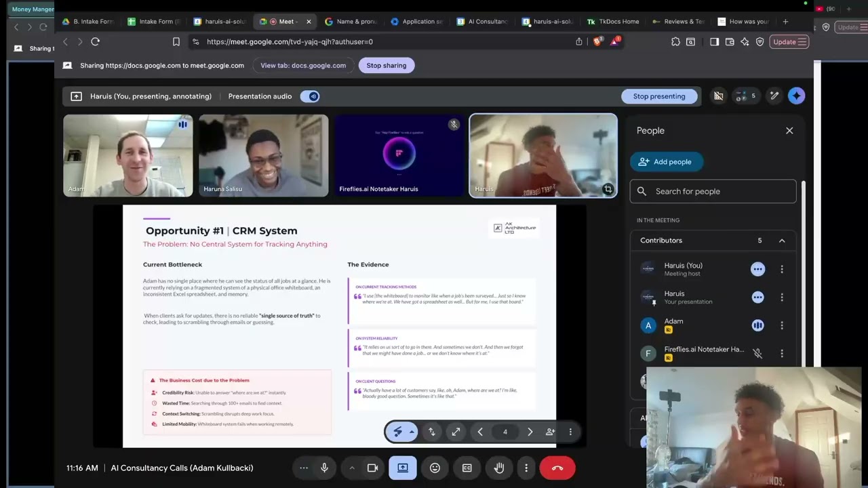Screen dimensions: 868x488
Task: Open Brave Wallet icon
Action: [730, 42]
